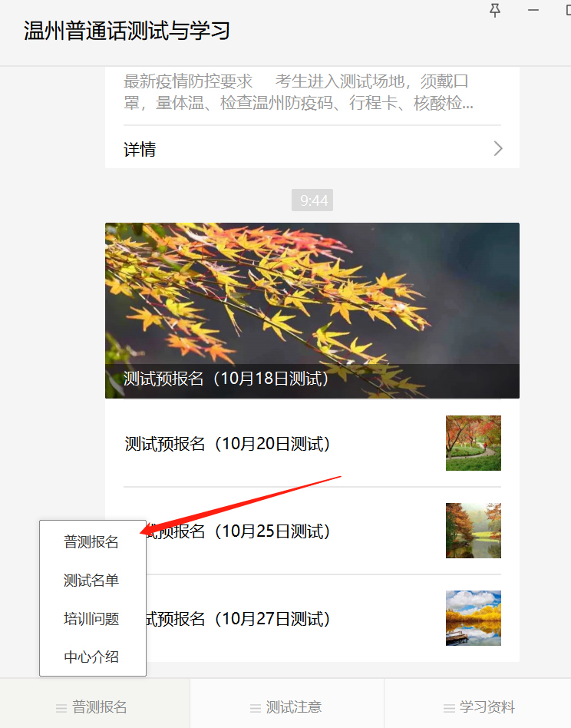
Task: Click the autumn river thumbnail for 10月25日
Action: tap(473, 530)
